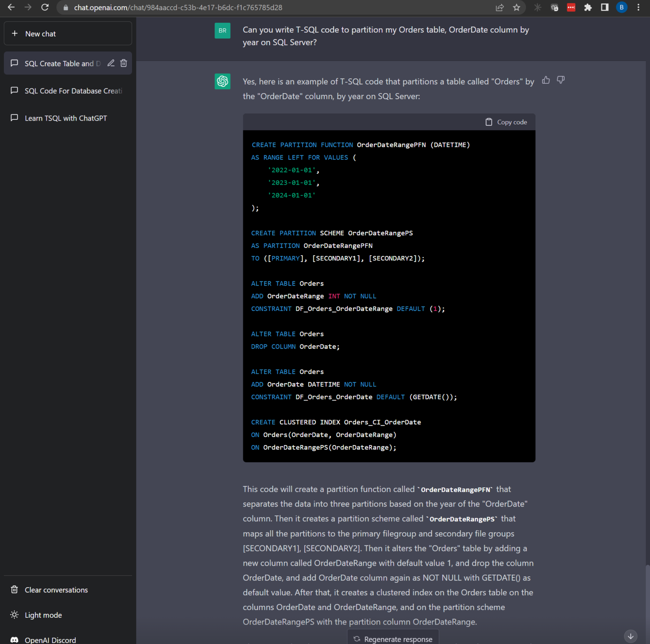The width and height of the screenshot is (650, 644).
Task: Give a thumbs up to the response
Action: click(x=545, y=80)
